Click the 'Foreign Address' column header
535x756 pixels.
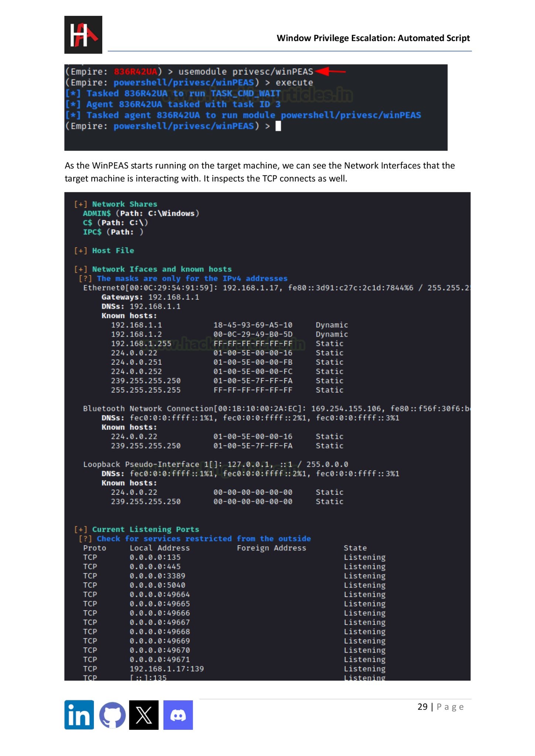tap(271, 548)
